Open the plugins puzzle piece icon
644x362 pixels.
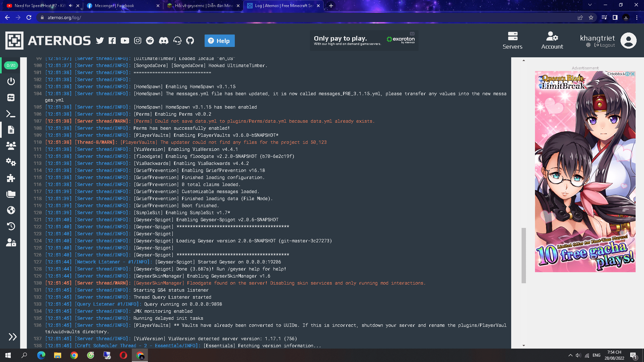coord(11,178)
